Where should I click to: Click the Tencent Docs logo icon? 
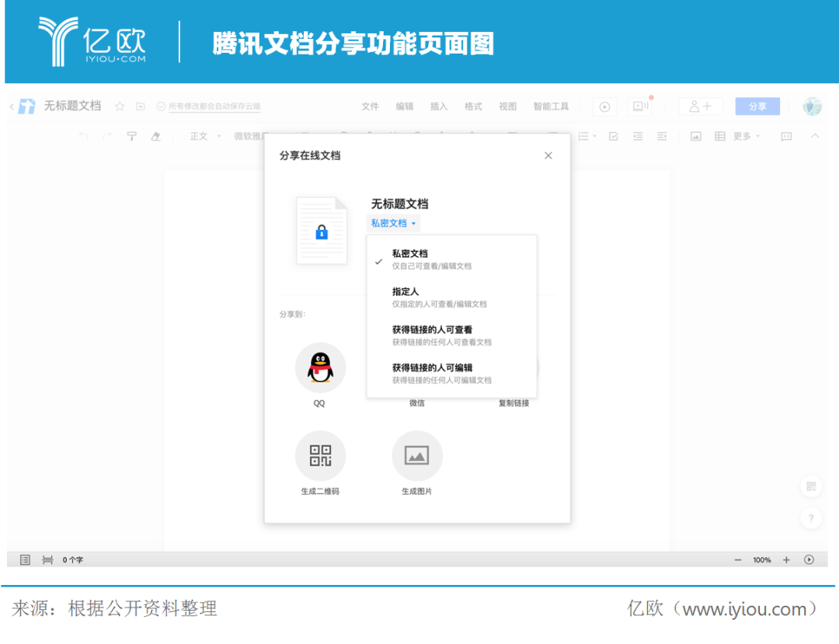[26, 106]
